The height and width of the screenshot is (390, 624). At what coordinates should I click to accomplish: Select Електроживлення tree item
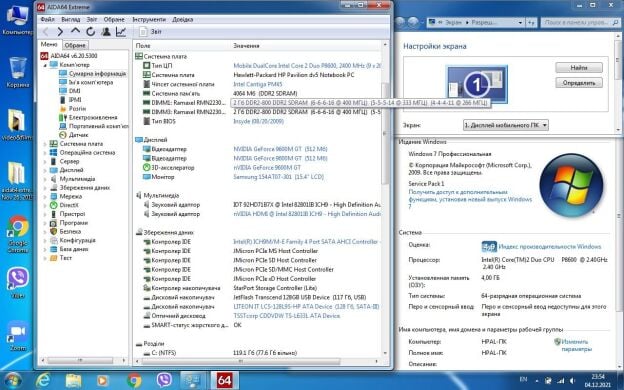(88, 117)
